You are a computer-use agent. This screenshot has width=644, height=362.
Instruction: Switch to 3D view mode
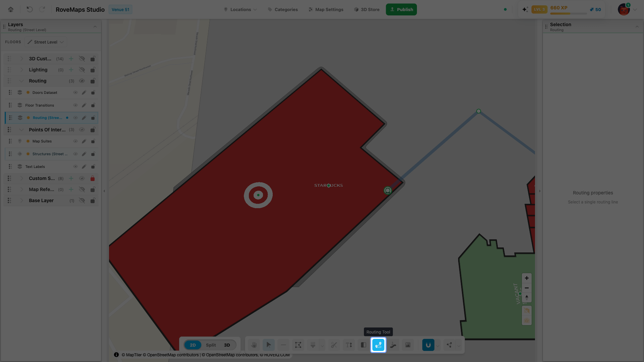click(x=227, y=345)
